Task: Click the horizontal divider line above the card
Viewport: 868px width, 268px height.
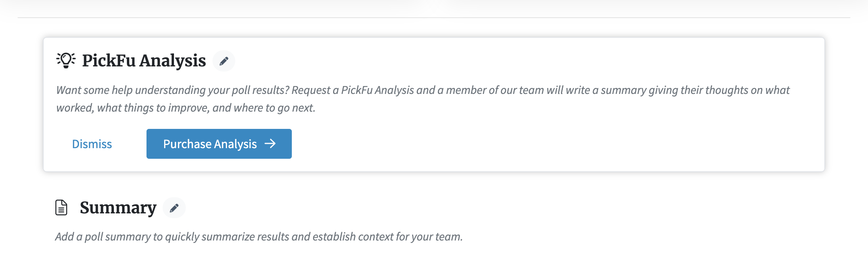Action: 434,18
